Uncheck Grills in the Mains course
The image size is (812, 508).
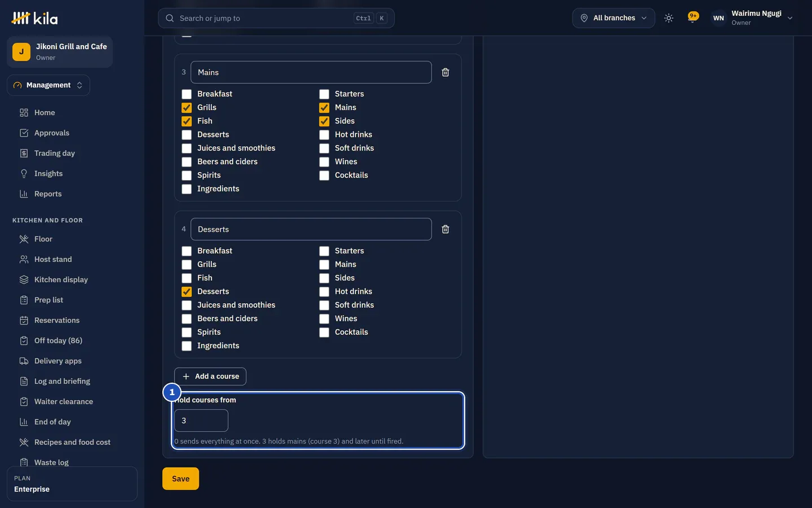tap(187, 108)
